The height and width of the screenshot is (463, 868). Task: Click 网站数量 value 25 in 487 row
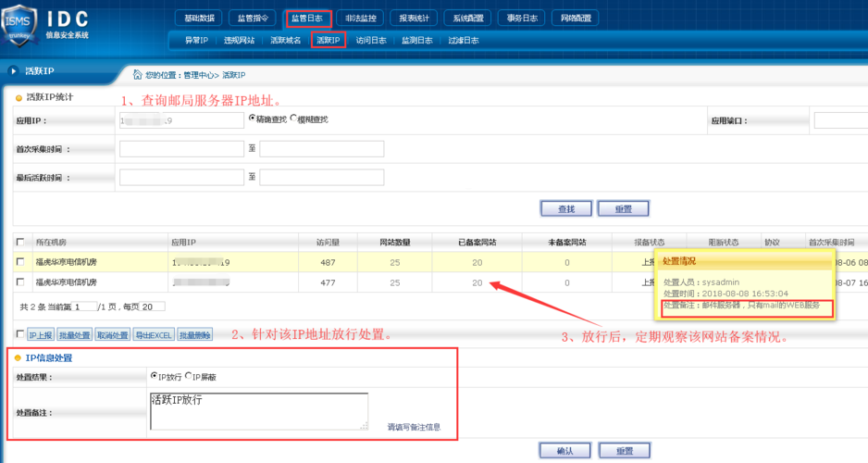click(x=395, y=262)
